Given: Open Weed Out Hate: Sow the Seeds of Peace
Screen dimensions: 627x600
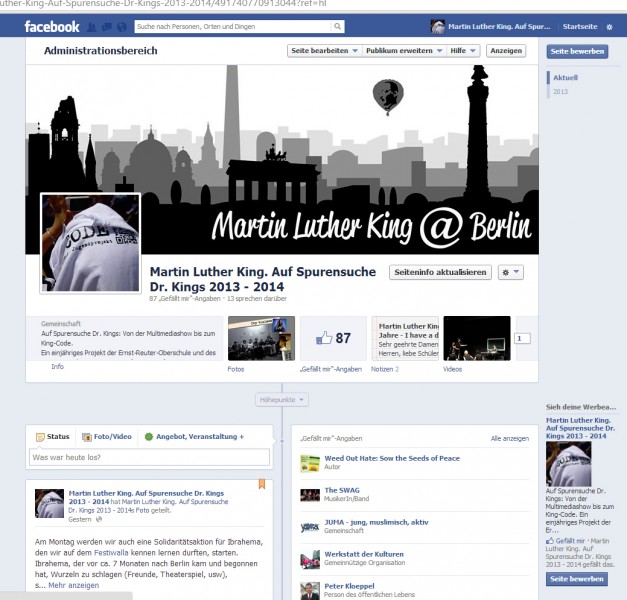Looking at the screenshot, I should click(392, 458).
